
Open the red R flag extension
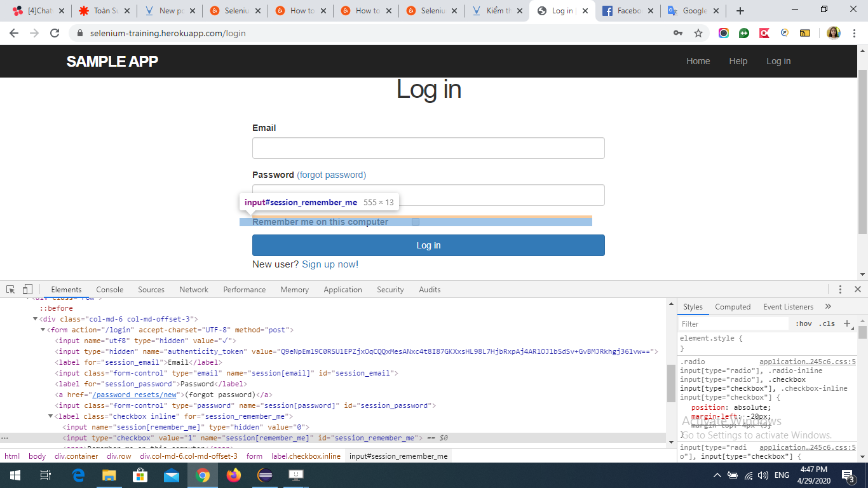(764, 33)
